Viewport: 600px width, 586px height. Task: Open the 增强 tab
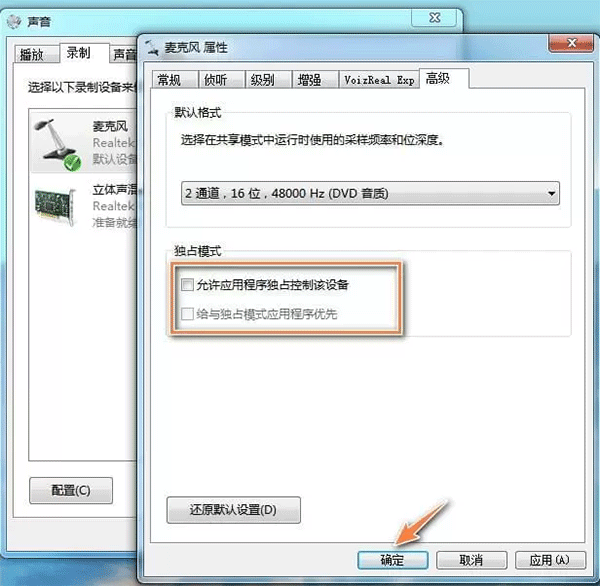pos(309,80)
